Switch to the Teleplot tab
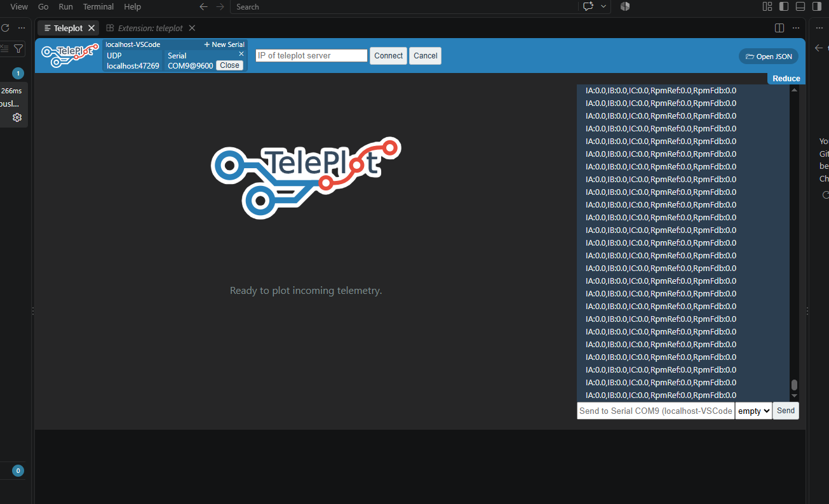The image size is (829, 504). 68,28
